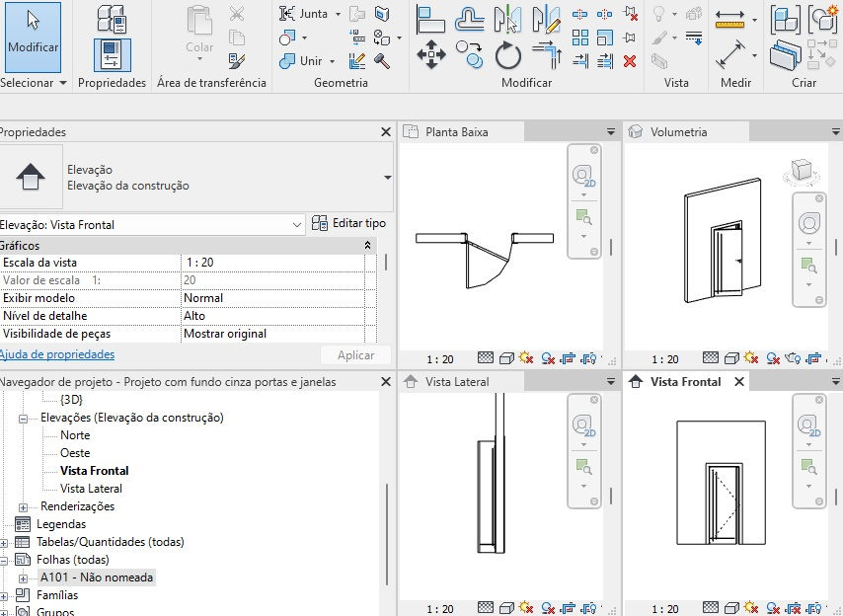Open the Unir dropdown arrow
Viewport: 843px width, 616px height.
click(x=333, y=61)
